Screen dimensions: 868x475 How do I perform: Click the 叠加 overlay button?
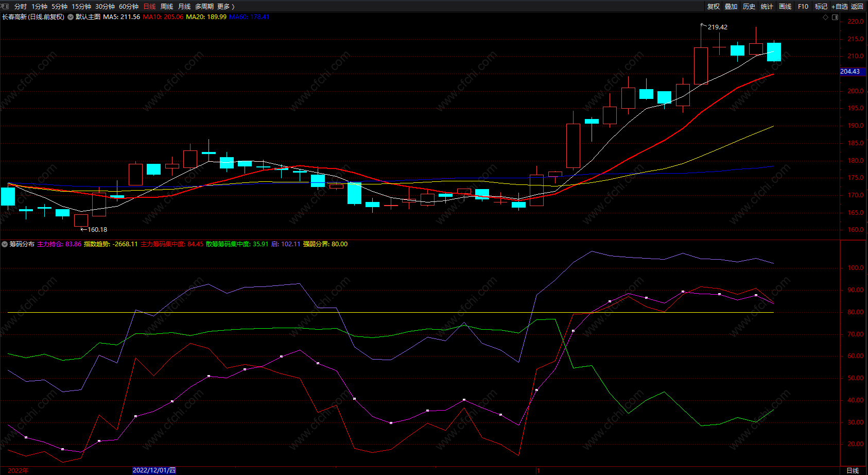pos(731,6)
